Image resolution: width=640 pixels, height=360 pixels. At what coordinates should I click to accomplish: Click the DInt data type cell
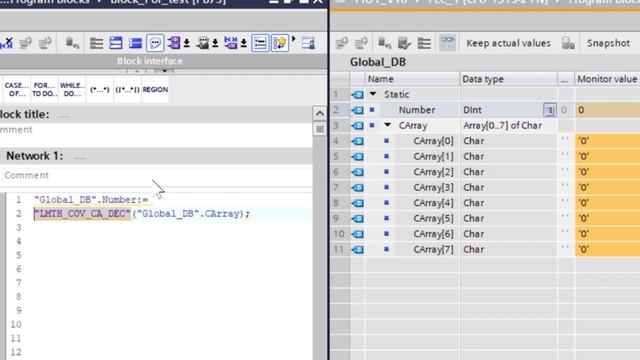(x=501, y=110)
